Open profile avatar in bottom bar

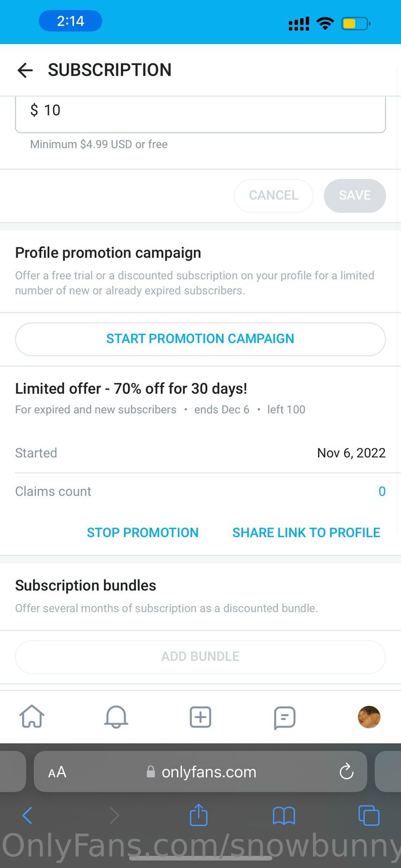[x=369, y=717]
